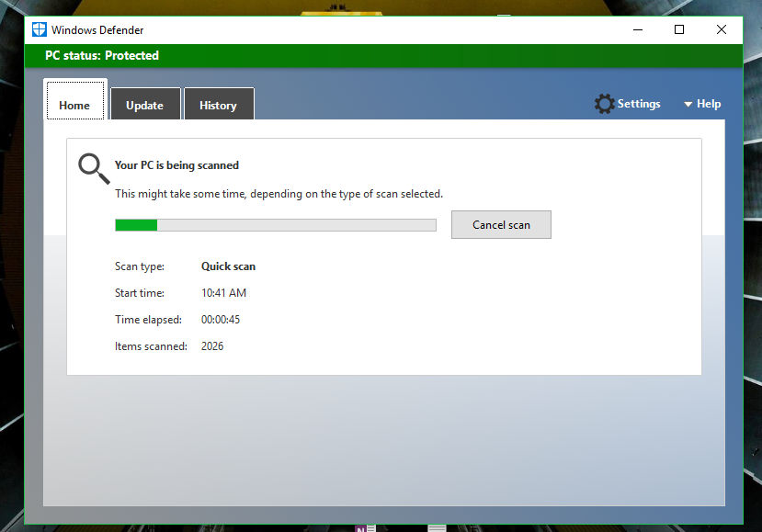Open Settings via the gear icon
Screen dimensions: 762x532
pos(604,104)
